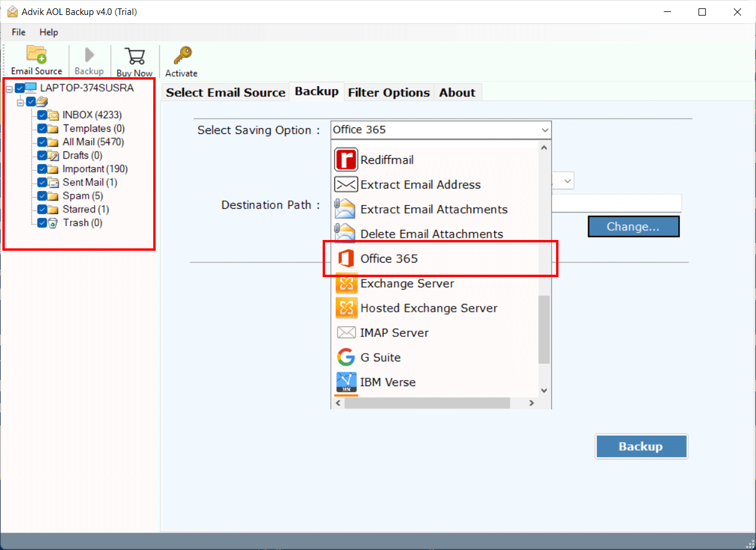Switch to the Backup tab

(317, 92)
